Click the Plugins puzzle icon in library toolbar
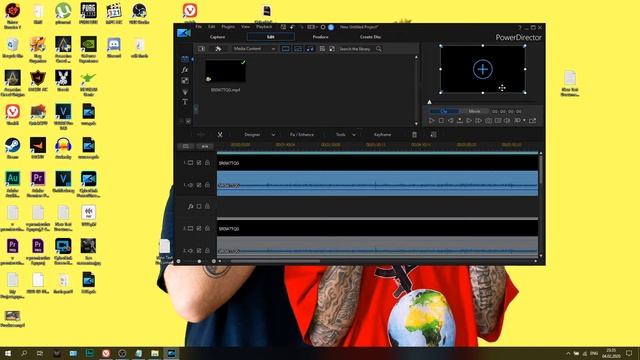Screen dimensions: 640x360 pyautogui.click(x=218, y=49)
